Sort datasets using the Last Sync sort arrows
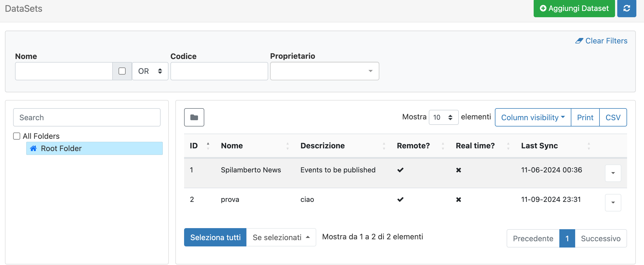Viewport: 644px width, 265px height. click(x=589, y=146)
